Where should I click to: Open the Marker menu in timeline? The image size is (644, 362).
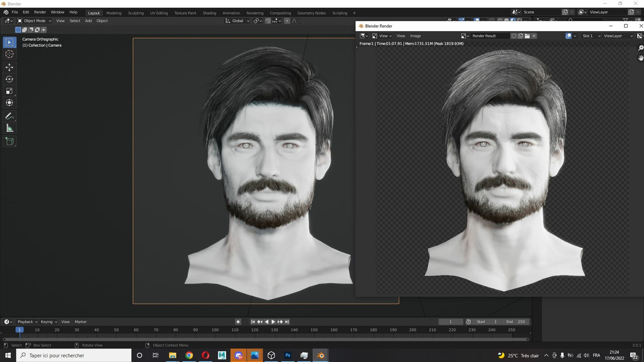80,322
